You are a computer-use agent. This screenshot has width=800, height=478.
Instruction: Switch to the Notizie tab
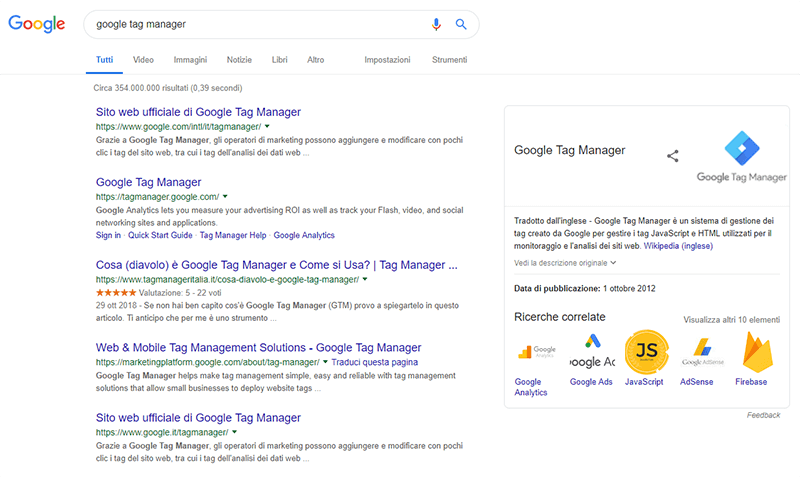click(x=239, y=60)
